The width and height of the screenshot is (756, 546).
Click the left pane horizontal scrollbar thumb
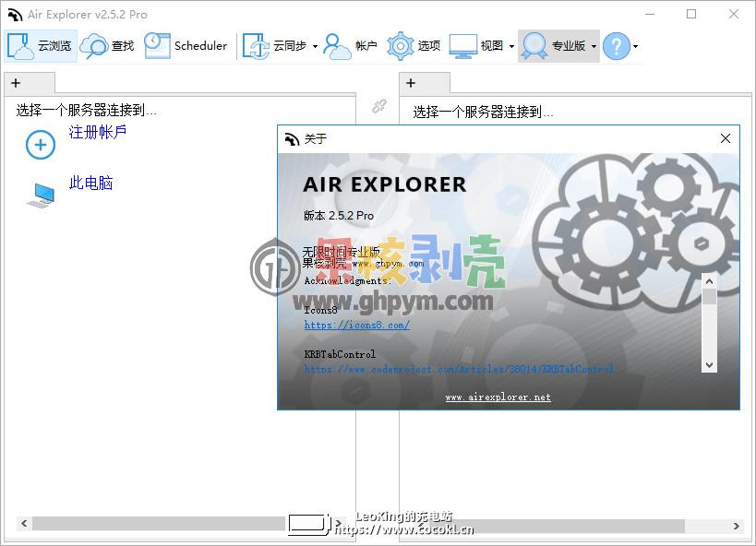tap(159, 523)
